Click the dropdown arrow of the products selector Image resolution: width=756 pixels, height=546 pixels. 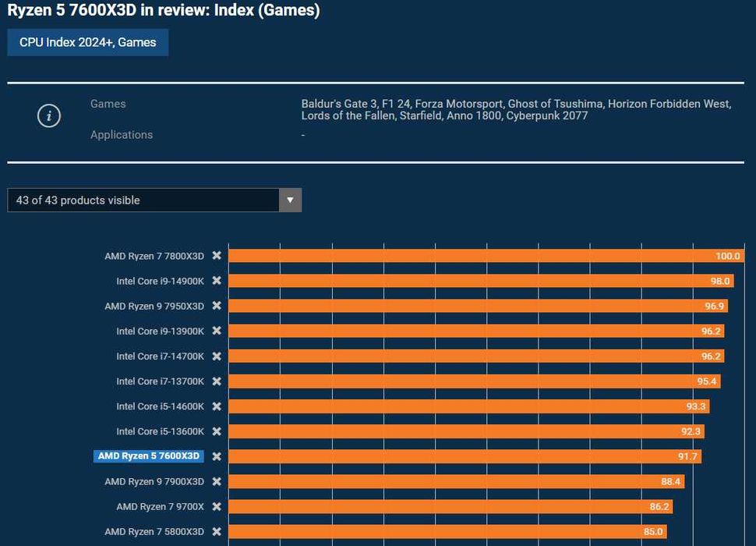[x=290, y=200]
